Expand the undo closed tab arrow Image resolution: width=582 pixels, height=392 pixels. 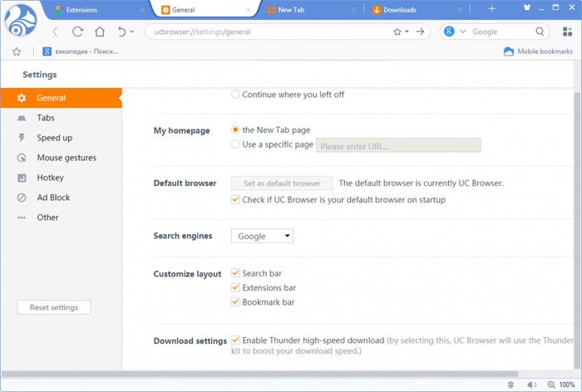(x=132, y=32)
